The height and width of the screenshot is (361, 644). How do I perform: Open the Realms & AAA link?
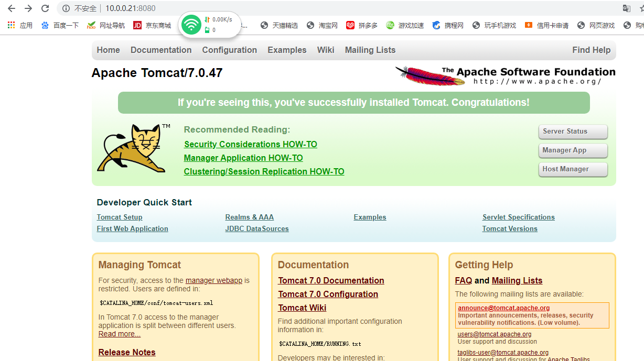(x=250, y=217)
